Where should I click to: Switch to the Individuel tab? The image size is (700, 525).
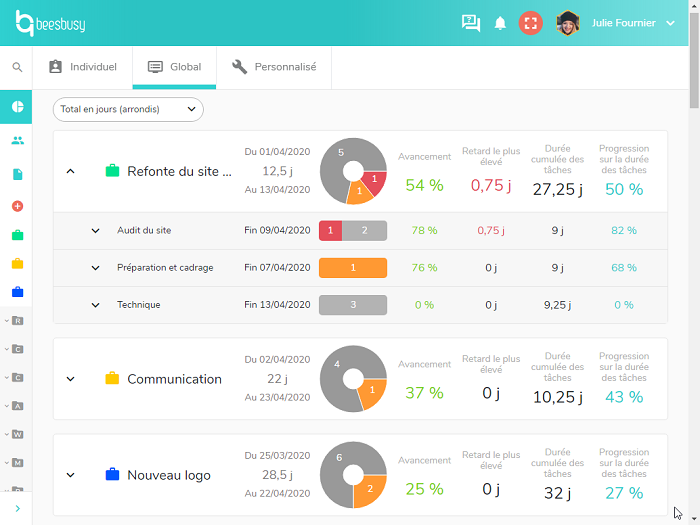coord(83,67)
